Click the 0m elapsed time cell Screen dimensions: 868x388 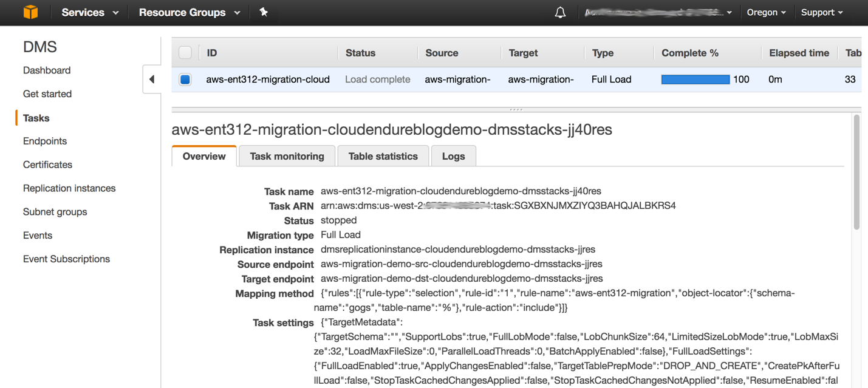point(775,80)
